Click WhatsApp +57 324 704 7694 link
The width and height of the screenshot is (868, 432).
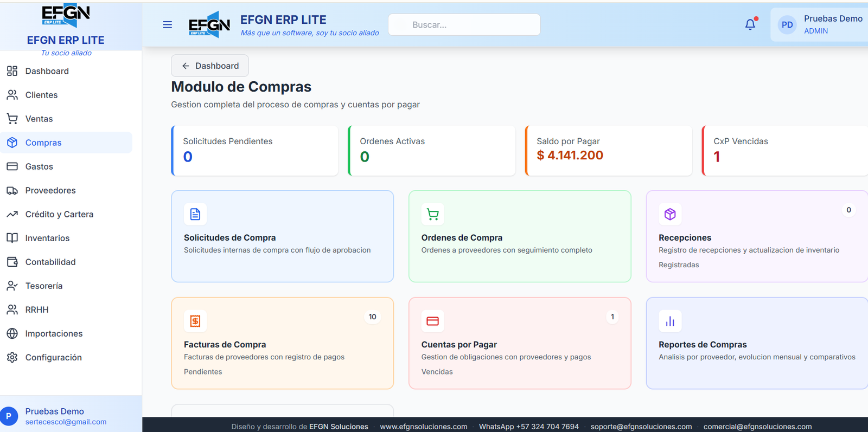529,427
